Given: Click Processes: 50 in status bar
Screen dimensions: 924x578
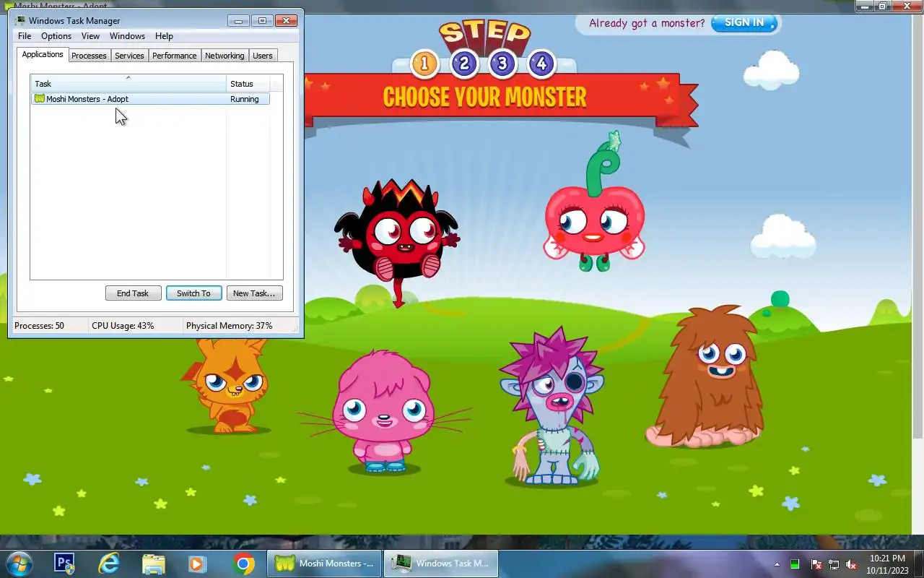Looking at the screenshot, I should [x=40, y=326].
